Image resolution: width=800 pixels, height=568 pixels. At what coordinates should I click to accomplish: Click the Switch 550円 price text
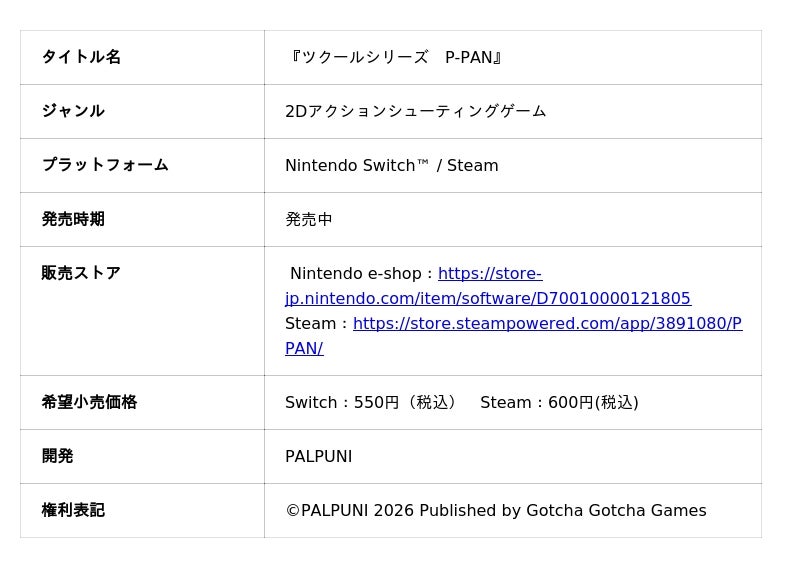pos(371,402)
